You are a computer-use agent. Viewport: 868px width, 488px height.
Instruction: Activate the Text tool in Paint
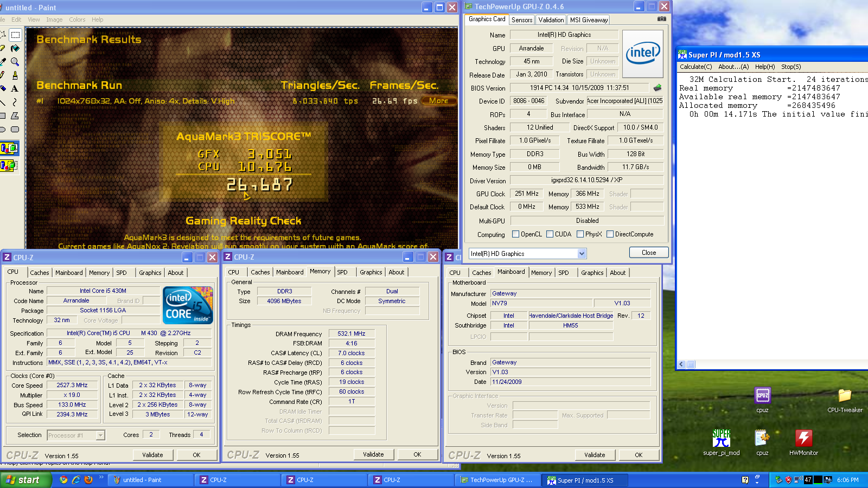(x=15, y=88)
